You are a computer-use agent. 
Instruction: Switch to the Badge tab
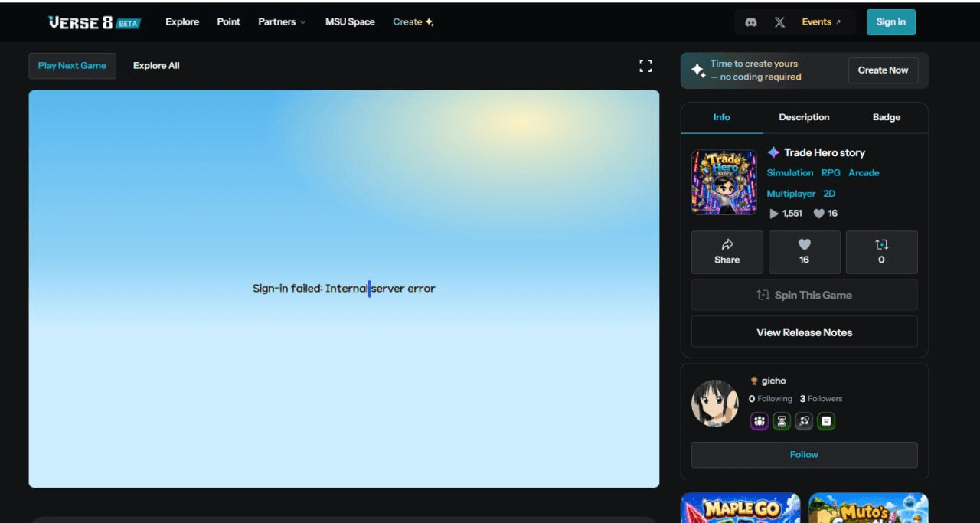[887, 117]
